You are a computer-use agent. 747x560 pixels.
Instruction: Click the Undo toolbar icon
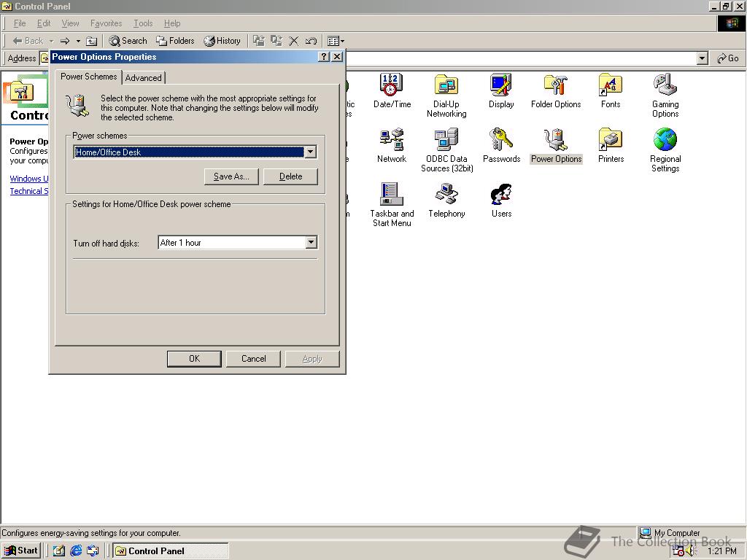(311, 41)
